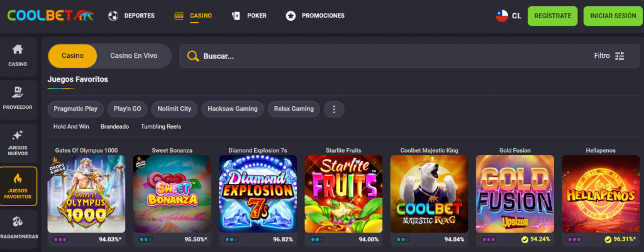Click the 95.50%* RTP value

pyautogui.click(x=196, y=239)
